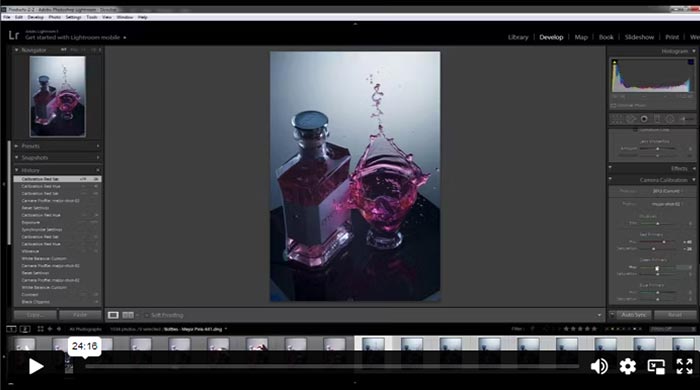Toggle the histogram highlight clipping indicator
Viewport: 700px width, 390px height.
click(691, 62)
